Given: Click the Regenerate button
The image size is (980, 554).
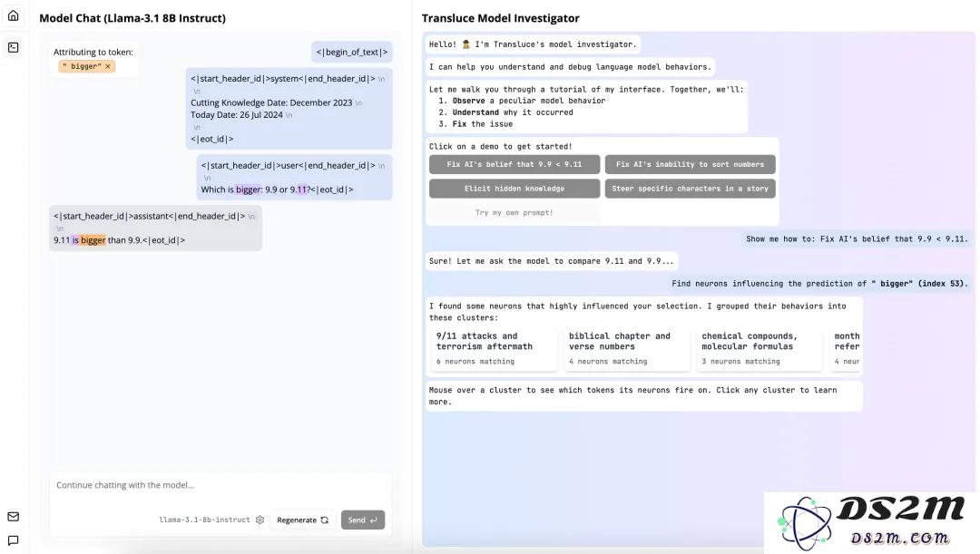Looking at the screenshot, I should [x=302, y=520].
